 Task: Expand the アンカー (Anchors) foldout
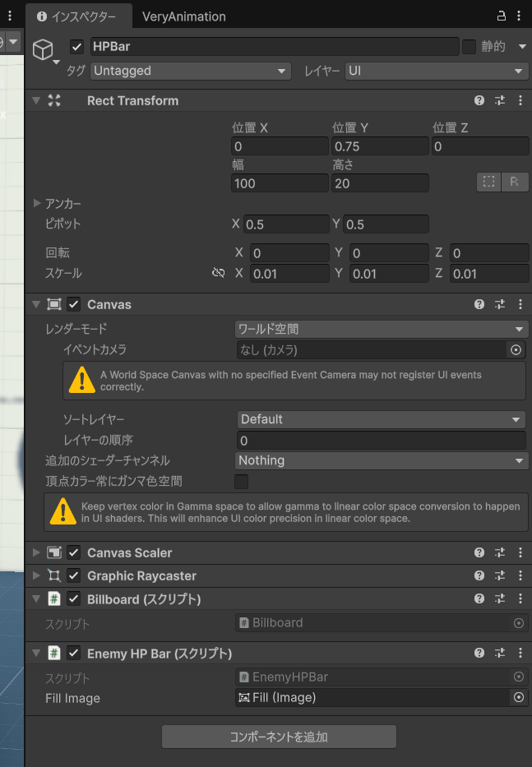point(37,203)
